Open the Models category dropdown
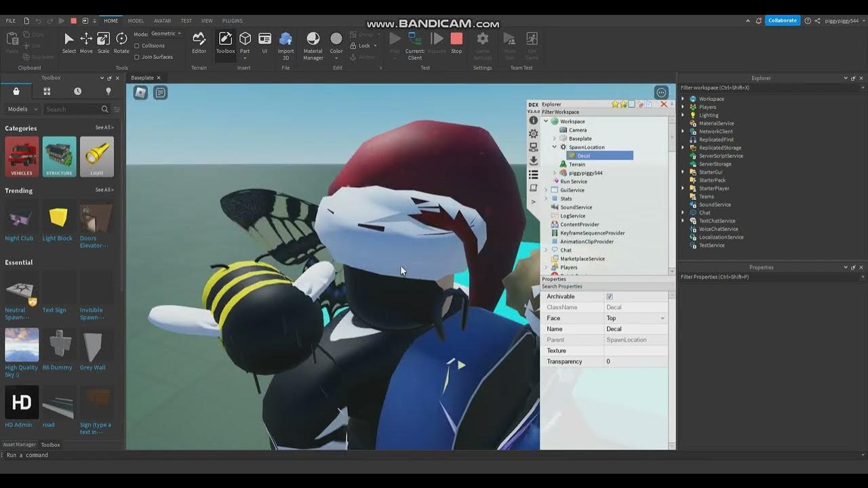Screen dimensions: 868x488 point(23,109)
